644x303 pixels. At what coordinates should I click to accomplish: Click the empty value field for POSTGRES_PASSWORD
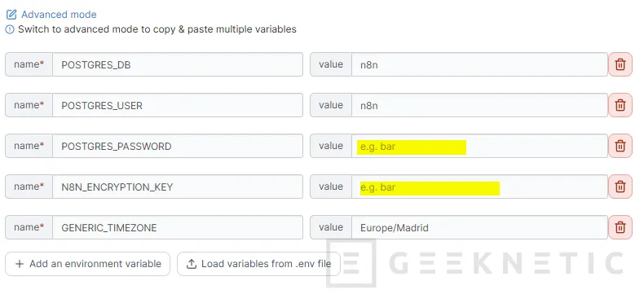[479, 146]
